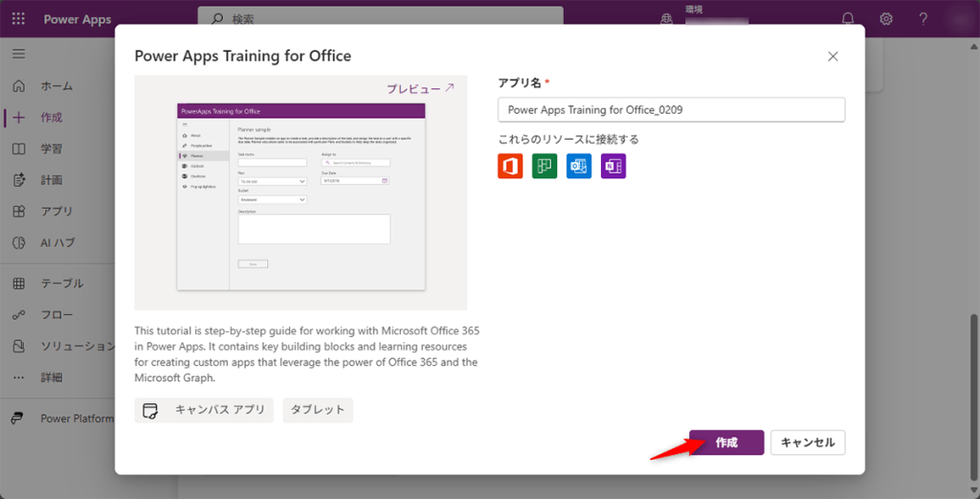The image size is (980, 499).
Task: Open the app launcher waffle icon
Action: click(x=19, y=19)
